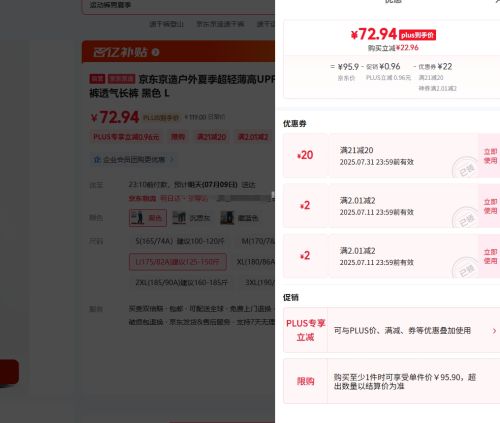Click the 已领 stamp on the 满21减20 coupon
The height and width of the screenshot is (423, 500).
tap(466, 168)
